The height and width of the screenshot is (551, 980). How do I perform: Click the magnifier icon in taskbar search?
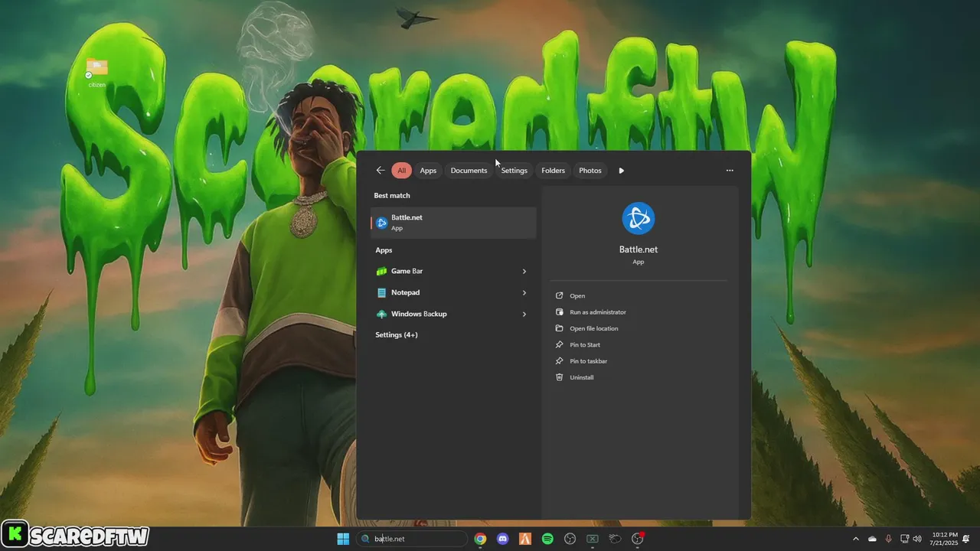[x=365, y=539]
